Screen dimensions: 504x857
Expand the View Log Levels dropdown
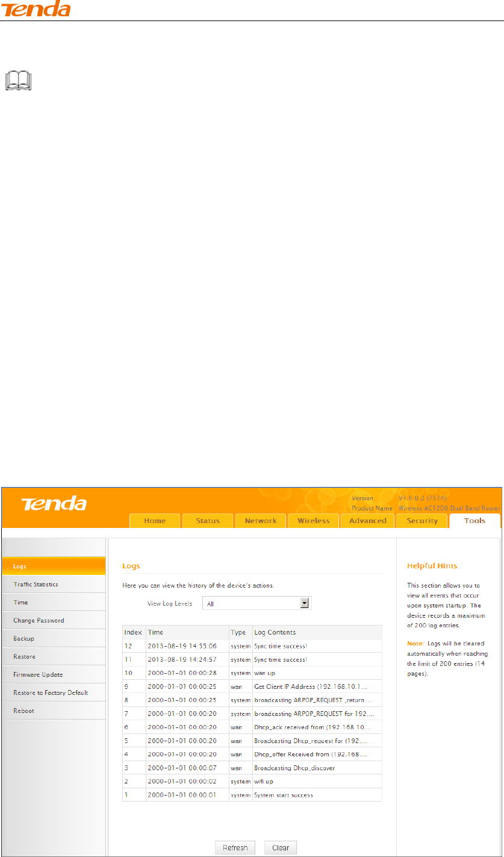257,603
